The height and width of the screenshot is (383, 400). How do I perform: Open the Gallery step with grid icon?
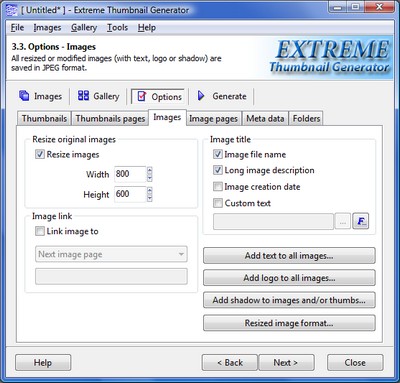(x=98, y=96)
